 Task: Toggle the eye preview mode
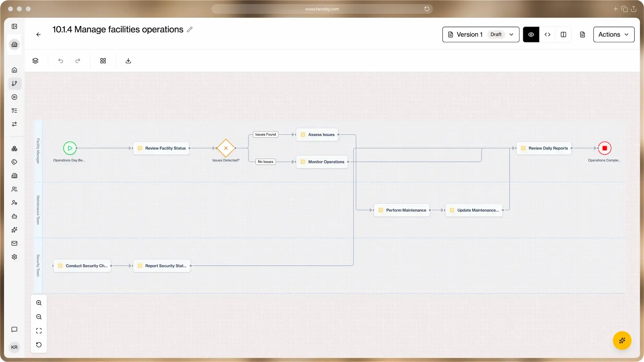click(531, 34)
